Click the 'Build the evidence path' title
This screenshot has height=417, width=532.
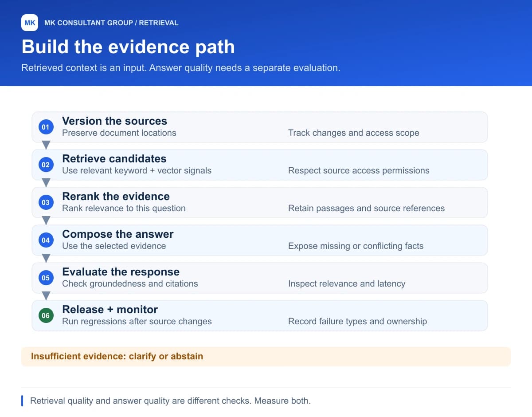[x=128, y=47]
